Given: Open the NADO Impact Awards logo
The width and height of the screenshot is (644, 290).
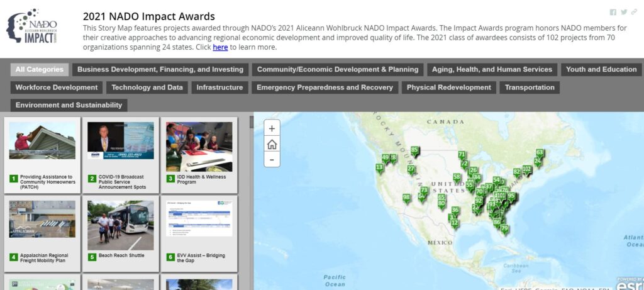Looking at the screenshot, I should pos(32,25).
